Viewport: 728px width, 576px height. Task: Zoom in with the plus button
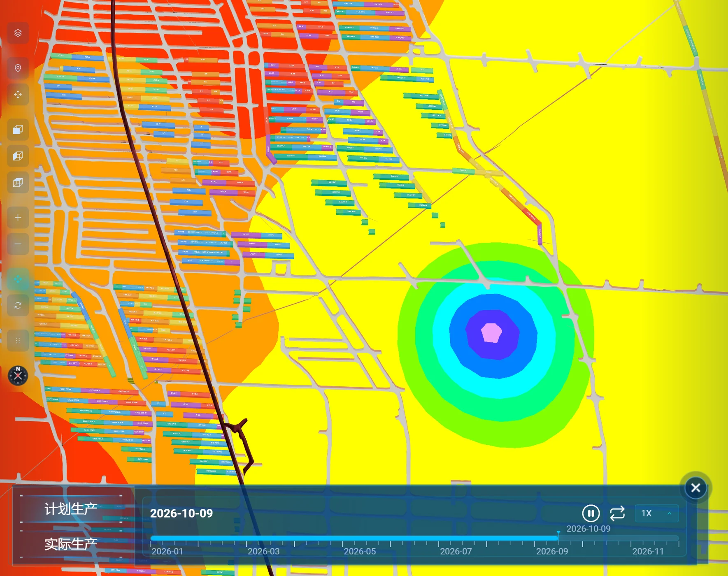[x=18, y=218]
